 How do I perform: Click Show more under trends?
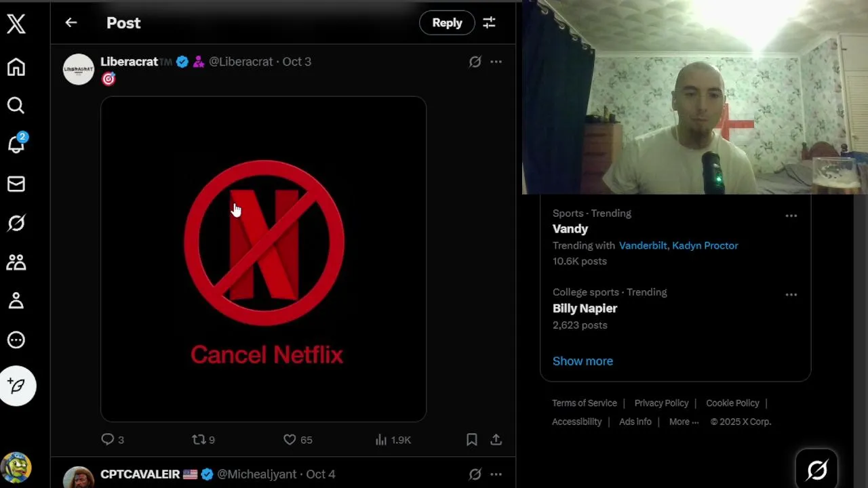(583, 361)
